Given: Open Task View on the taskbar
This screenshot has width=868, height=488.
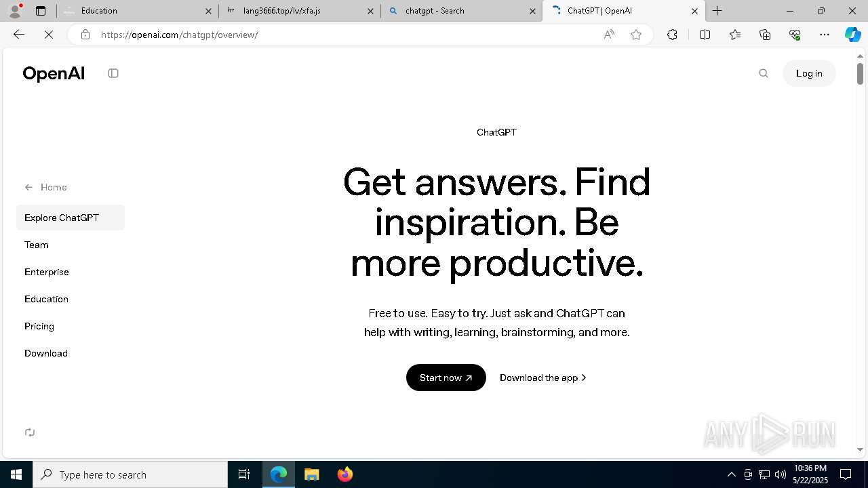Looking at the screenshot, I should [x=244, y=474].
